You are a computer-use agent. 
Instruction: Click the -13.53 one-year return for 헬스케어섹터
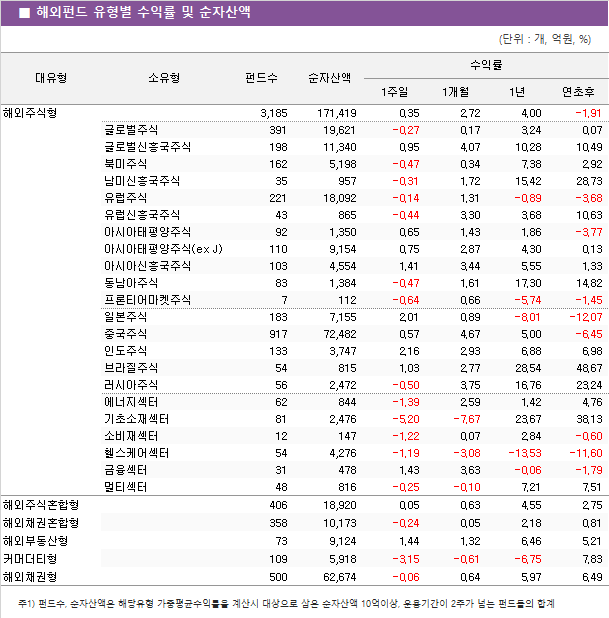[525, 453]
